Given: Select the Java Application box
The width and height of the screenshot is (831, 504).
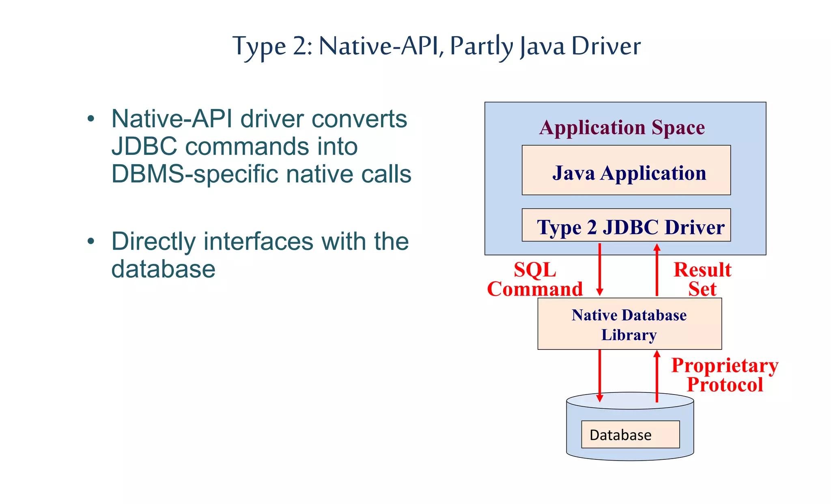Looking at the screenshot, I should click(626, 170).
